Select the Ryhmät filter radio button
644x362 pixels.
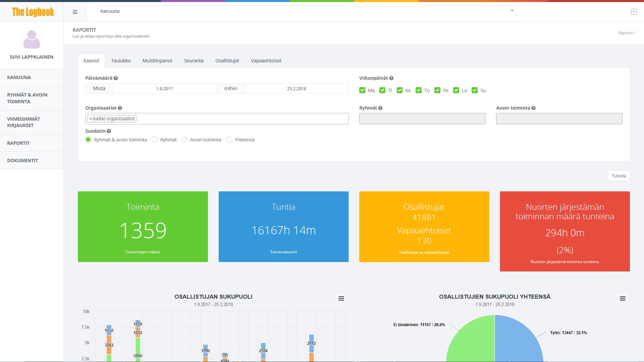(155, 139)
